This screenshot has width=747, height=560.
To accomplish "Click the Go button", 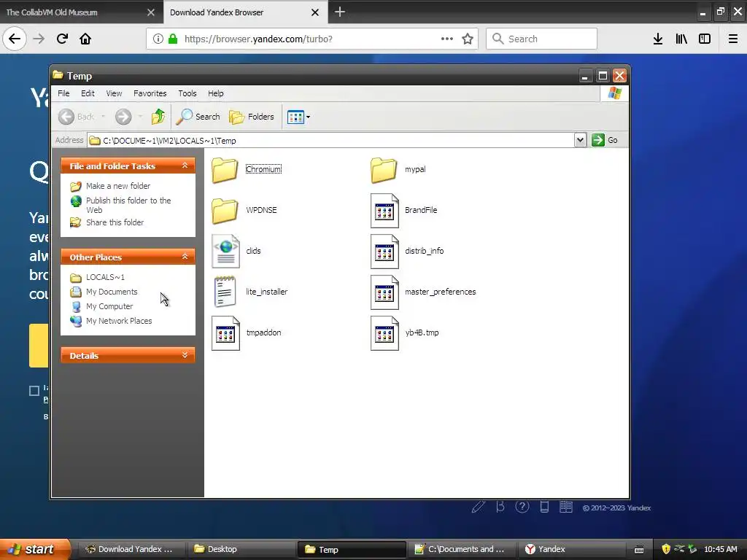I will 605,140.
